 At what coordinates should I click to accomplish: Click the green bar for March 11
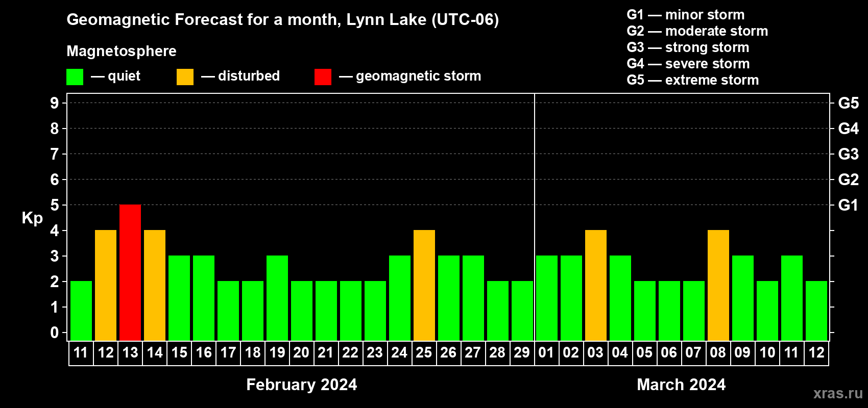792,298
